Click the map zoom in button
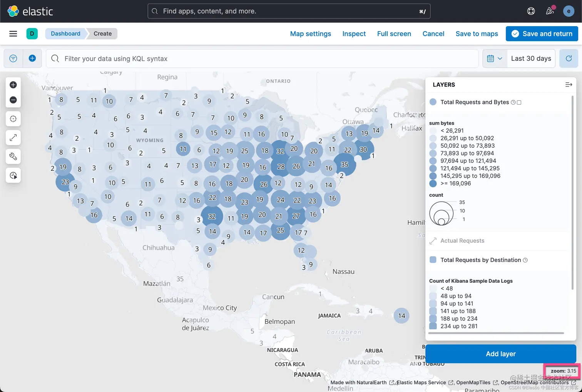 [13, 85]
